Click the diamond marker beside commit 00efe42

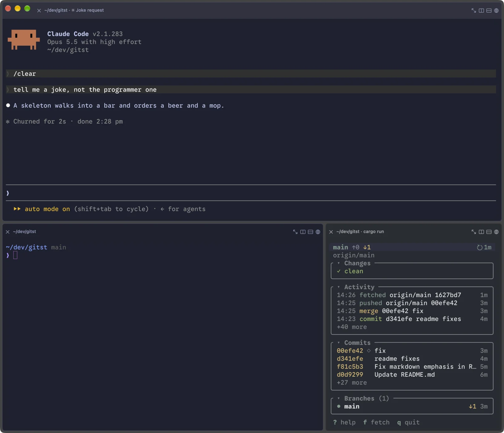click(x=369, y=351)
